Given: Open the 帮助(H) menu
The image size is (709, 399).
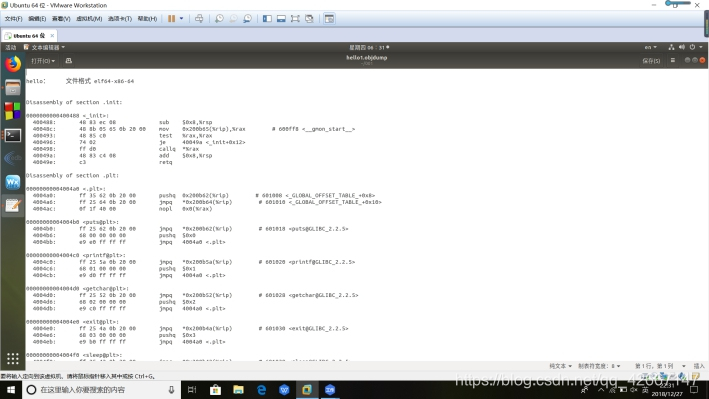Looking at the screenshot, I should click(x=147, y=19).
